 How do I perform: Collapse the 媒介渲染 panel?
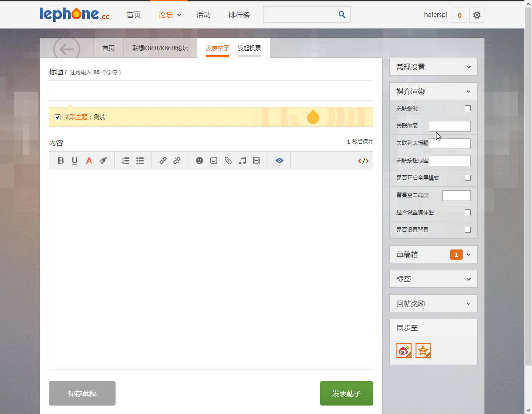click(x=433, y=91)
